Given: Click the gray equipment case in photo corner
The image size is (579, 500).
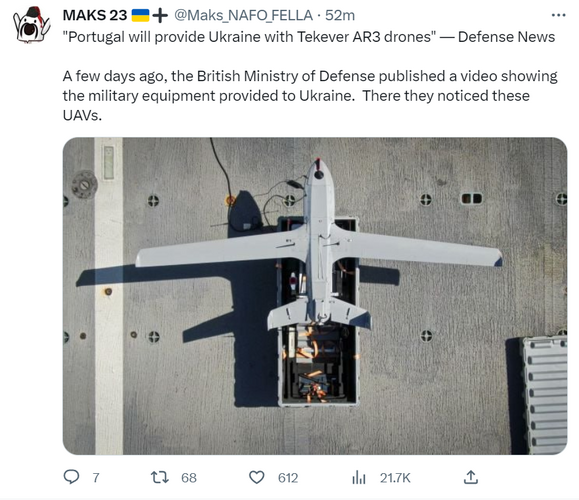Looking at the screenshot, I should pyautogui.click(x=543, y=395).
